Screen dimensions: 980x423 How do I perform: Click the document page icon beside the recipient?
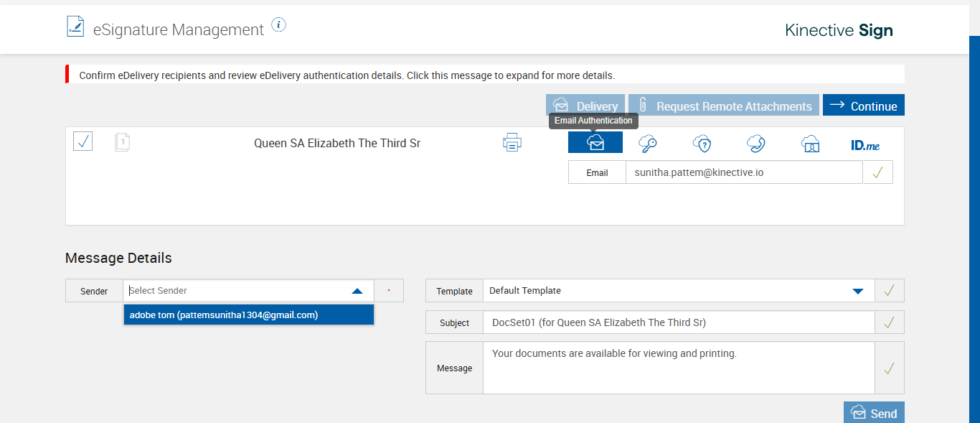coord(122,142)
